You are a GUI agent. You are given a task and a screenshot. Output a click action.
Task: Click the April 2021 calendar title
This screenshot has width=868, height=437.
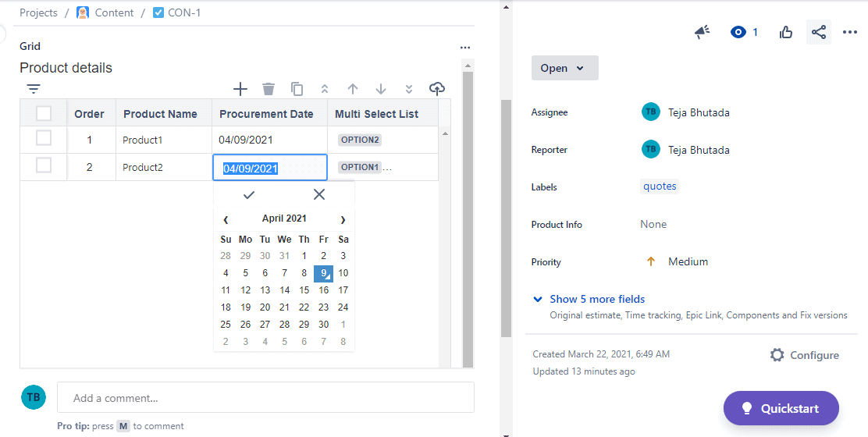point(284,218)
